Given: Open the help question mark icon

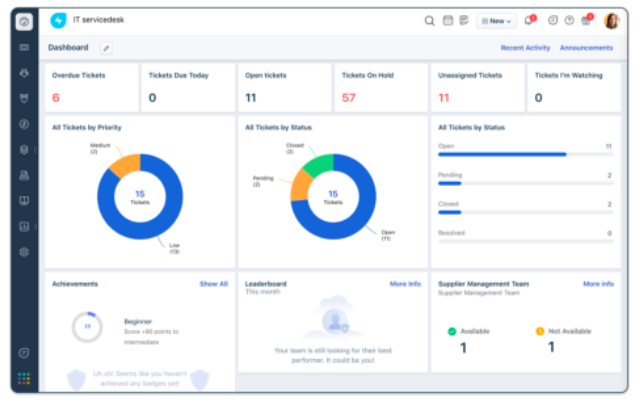Looking at the screenshot, I should point(569,20).
